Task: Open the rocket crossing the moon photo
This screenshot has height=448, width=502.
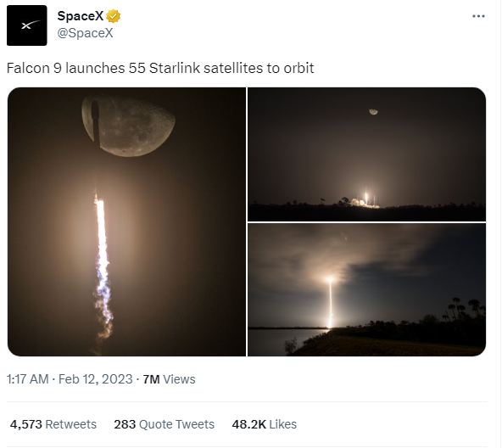Action: point(127,221)
